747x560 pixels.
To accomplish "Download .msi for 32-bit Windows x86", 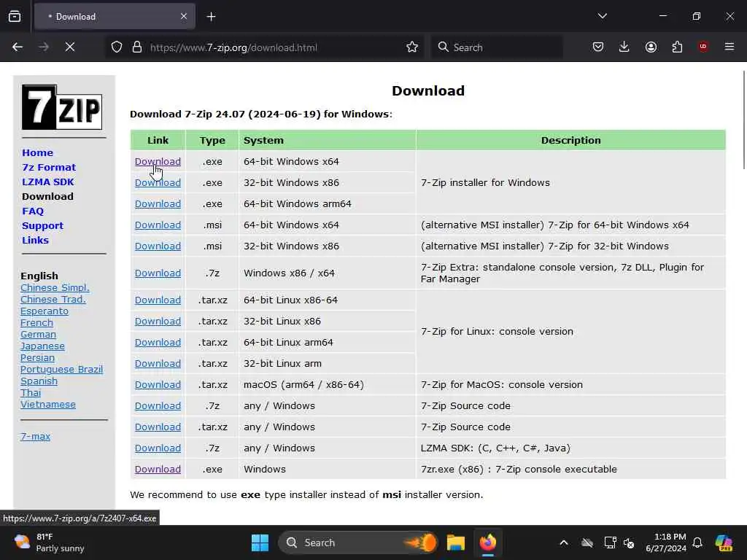I will (158, 246).
